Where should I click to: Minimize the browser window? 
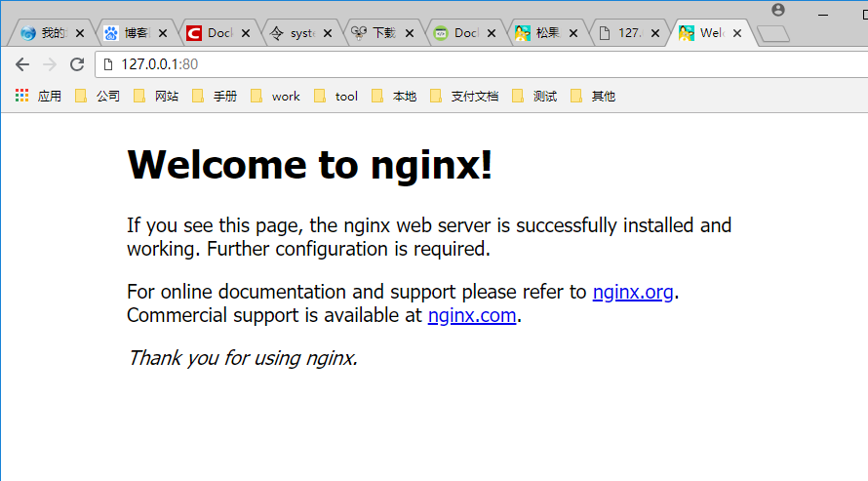pyautogui.click(x=823, y=15)
